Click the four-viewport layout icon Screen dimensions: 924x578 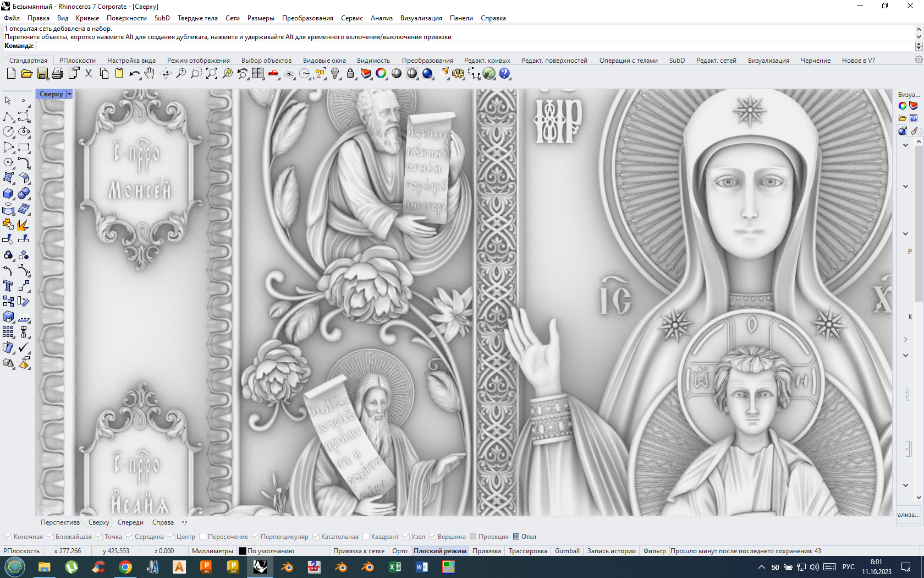(x=258, y=73)
